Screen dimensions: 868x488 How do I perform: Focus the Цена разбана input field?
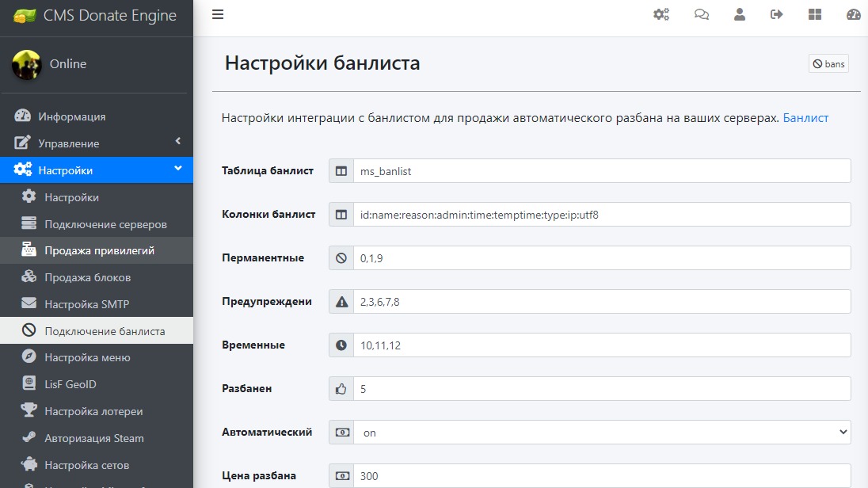point(602,476)
